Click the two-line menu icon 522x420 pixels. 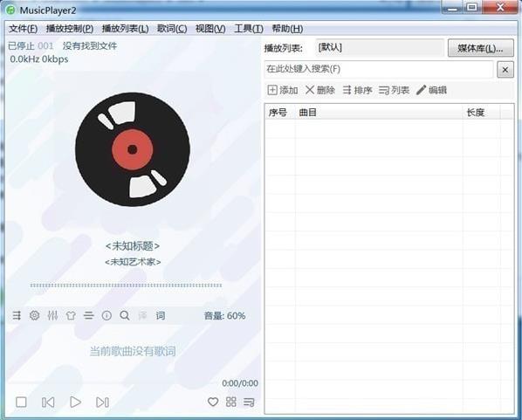pos(88,315)
